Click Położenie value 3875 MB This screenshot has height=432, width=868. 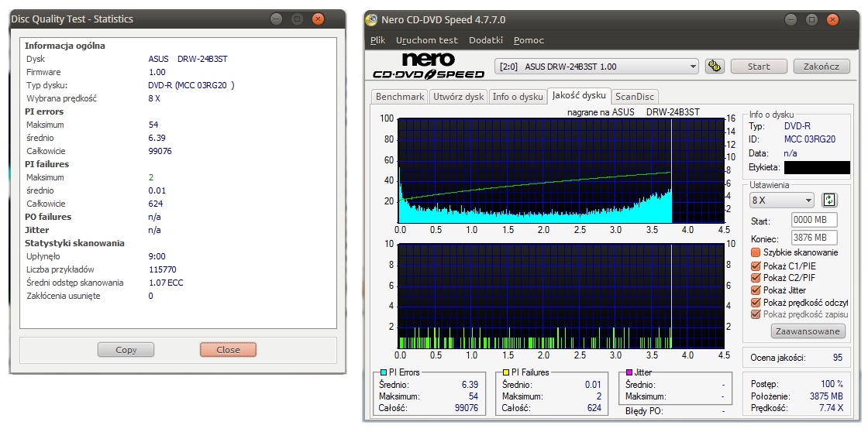826,396
